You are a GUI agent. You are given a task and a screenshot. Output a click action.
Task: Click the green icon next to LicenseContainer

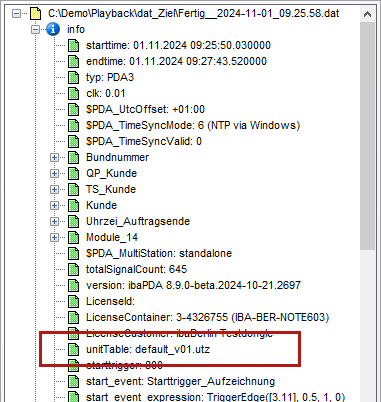(74, 317)
